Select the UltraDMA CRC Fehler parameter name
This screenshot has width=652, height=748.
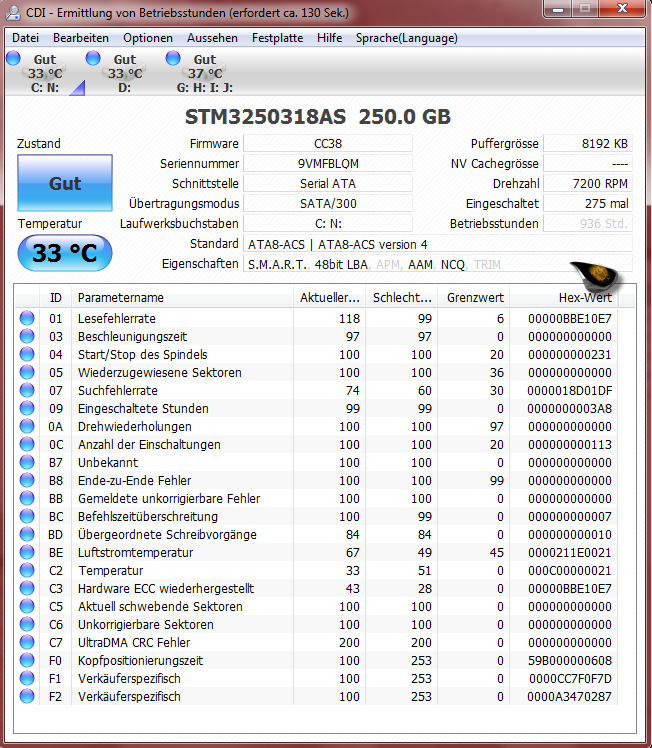134,643
